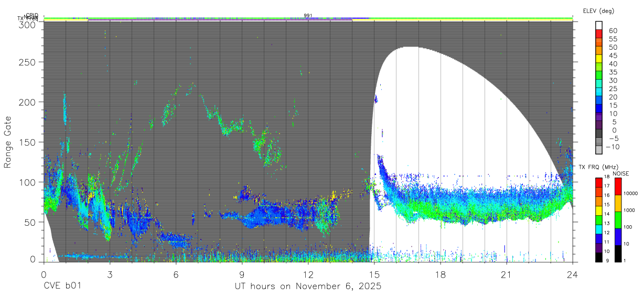Click the '6' hour tick on x-axis
The image size is (644, 297).
click(x=176, y=274)
